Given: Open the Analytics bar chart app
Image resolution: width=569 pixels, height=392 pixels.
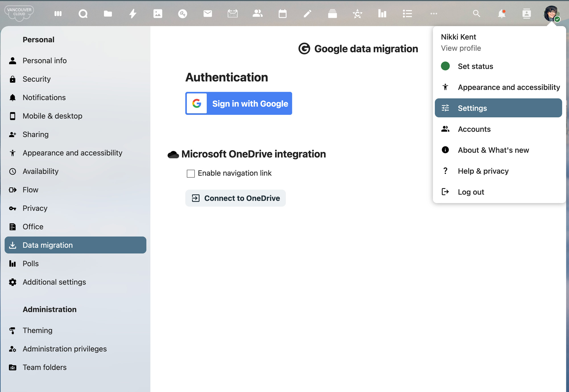Looking at the screenshot, I should point(382,13).
